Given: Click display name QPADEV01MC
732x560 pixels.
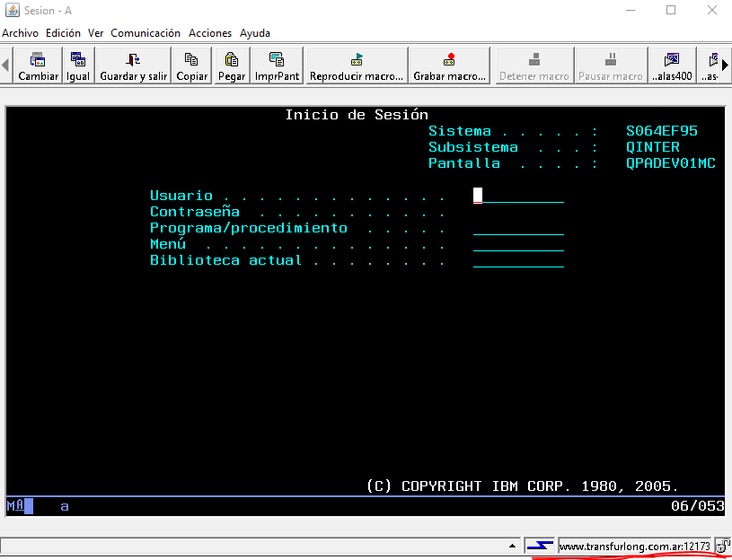Looking at the screenshot, I should click(670, 163).
